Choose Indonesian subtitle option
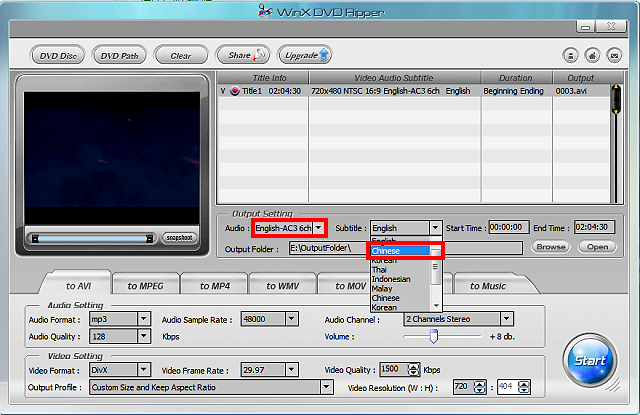The width and height of the screenshot is (640, 415). tap(400, 279)
